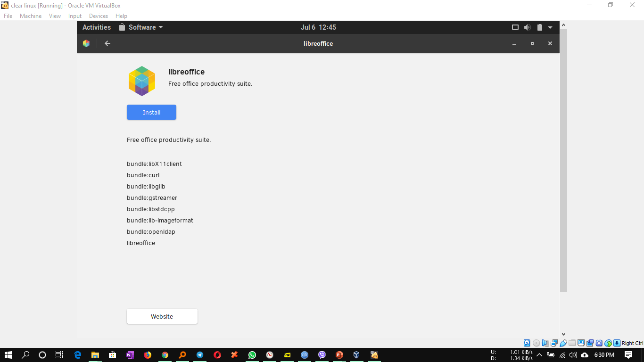
Task: Install libreoffice with the Install button
Action: coord(151,112)
